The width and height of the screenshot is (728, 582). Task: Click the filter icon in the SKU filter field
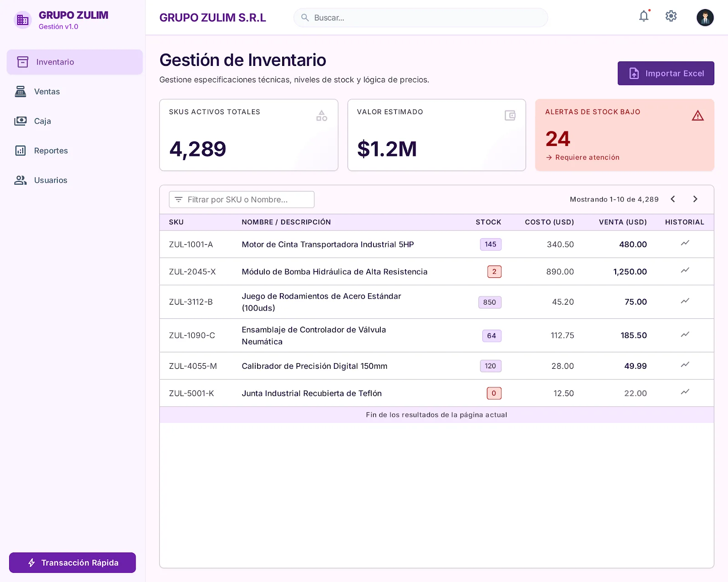point(178,200)
